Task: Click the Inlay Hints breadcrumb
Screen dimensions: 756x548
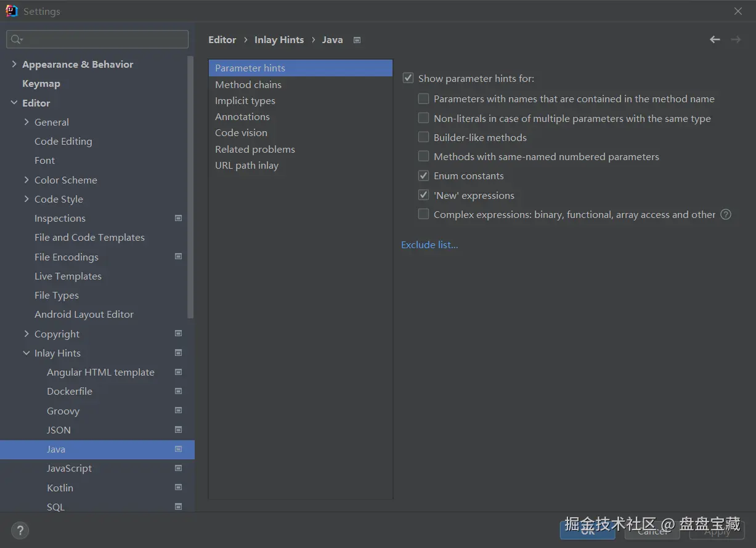Action: (279, 39)
